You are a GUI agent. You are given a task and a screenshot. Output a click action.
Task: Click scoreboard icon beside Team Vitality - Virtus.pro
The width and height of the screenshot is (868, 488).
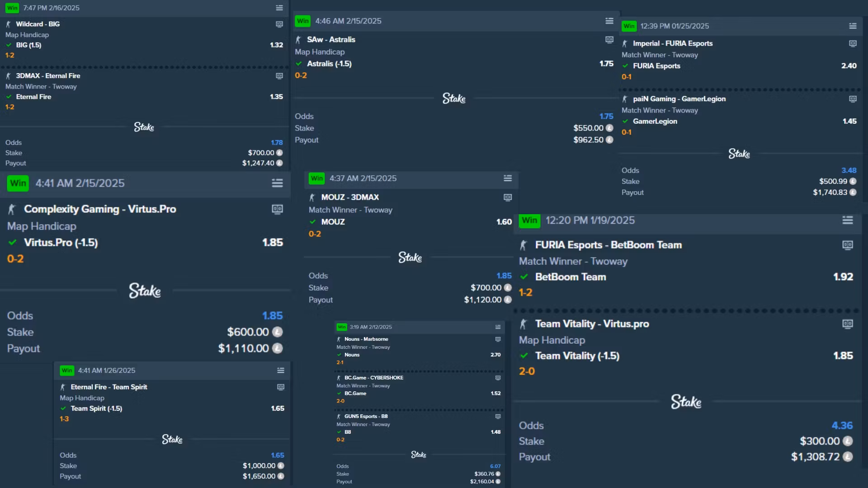point(848,324)
